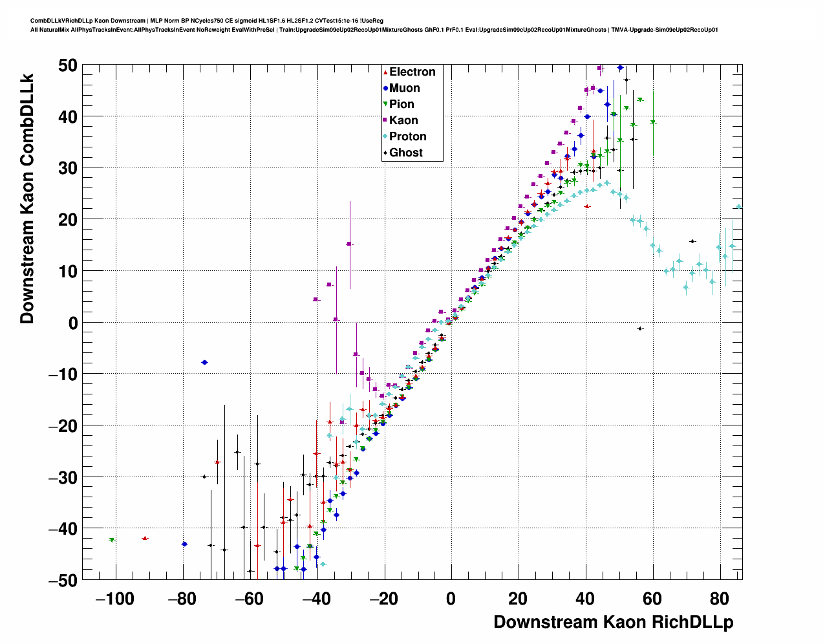Click the isolated blue Muon point near x −73
The image size is (825, 644).
(205, 363)
